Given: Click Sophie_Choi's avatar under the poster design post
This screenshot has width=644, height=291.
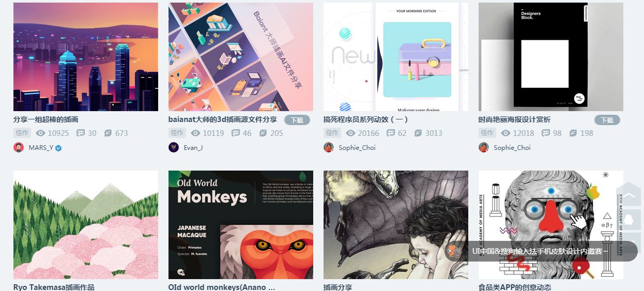Looking at the screenshot, I should tap(484, 147).
